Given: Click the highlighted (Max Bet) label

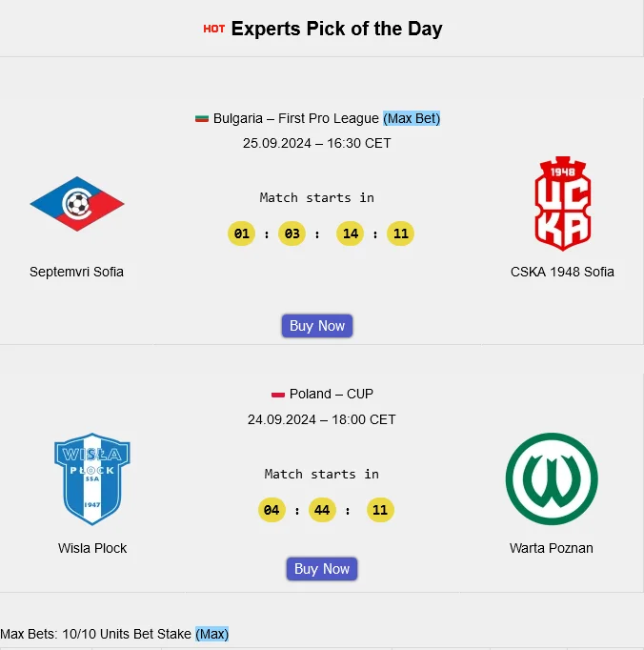Looking at the screenshot, I should pyautogui.click(x=412, y=119).
